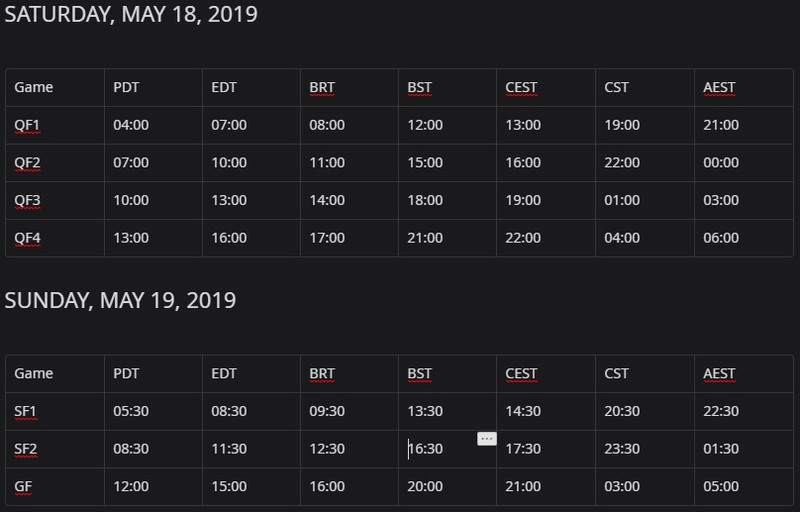The height and width of the screenshot is (512, 800).
Task: Select the QF3 BRT cell 14:00
Action: tap(349, 200)
